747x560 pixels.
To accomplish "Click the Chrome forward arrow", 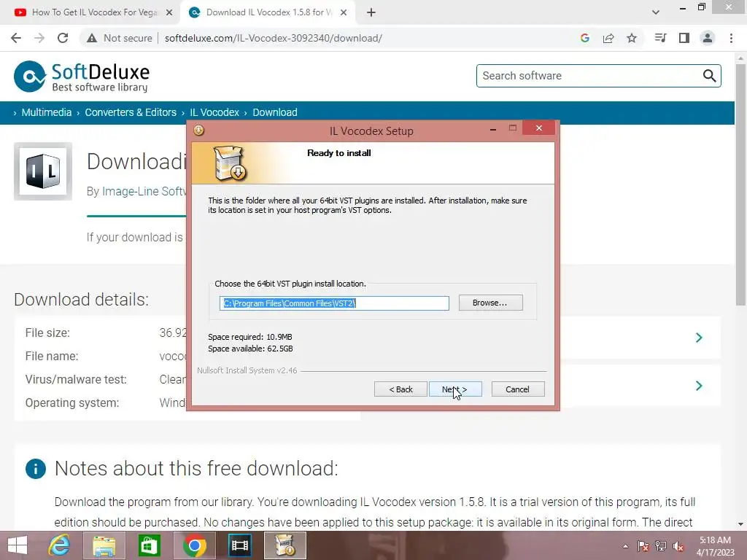I will 39,38.
